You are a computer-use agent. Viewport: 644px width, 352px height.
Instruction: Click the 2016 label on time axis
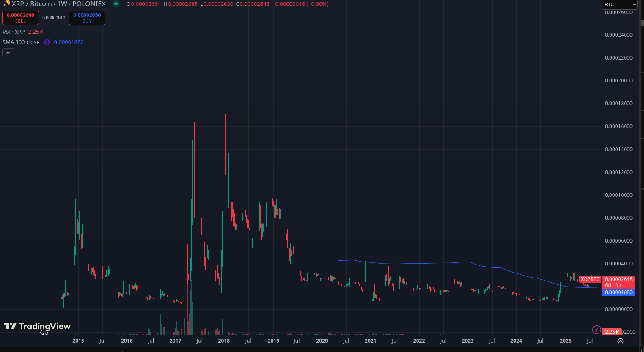pyautogui.click(x=127, y=341)
